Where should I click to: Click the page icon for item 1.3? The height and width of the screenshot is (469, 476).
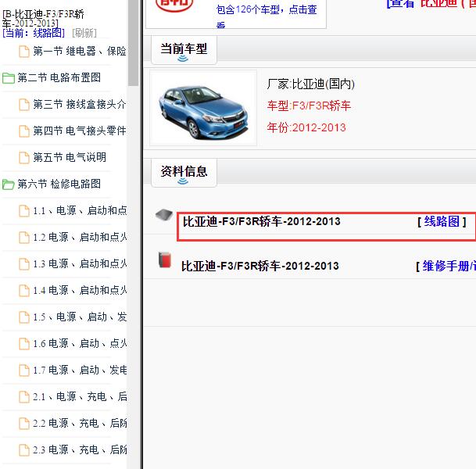click(24, 264)
